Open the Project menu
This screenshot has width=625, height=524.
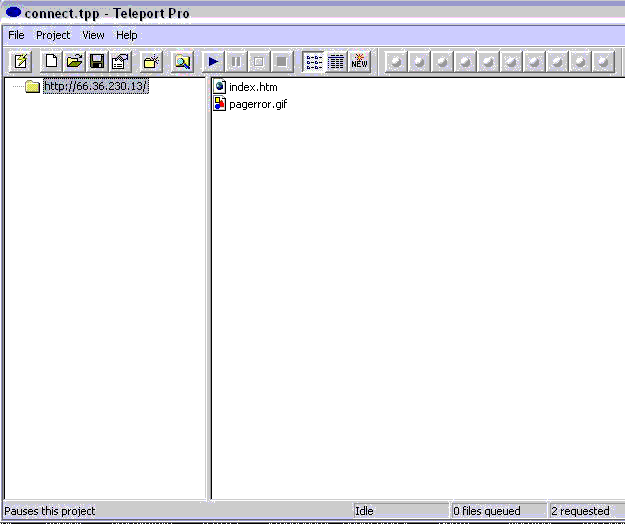pos(53,35)
